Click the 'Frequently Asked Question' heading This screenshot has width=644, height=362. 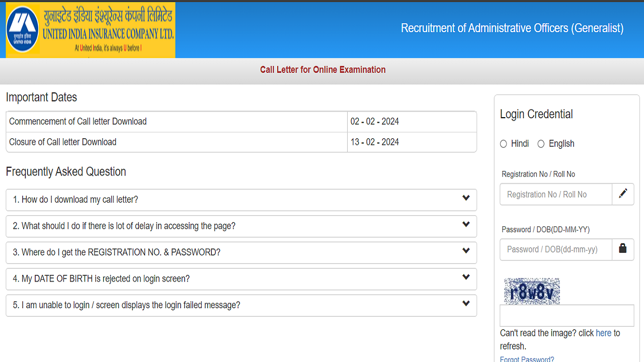[66, 172]
